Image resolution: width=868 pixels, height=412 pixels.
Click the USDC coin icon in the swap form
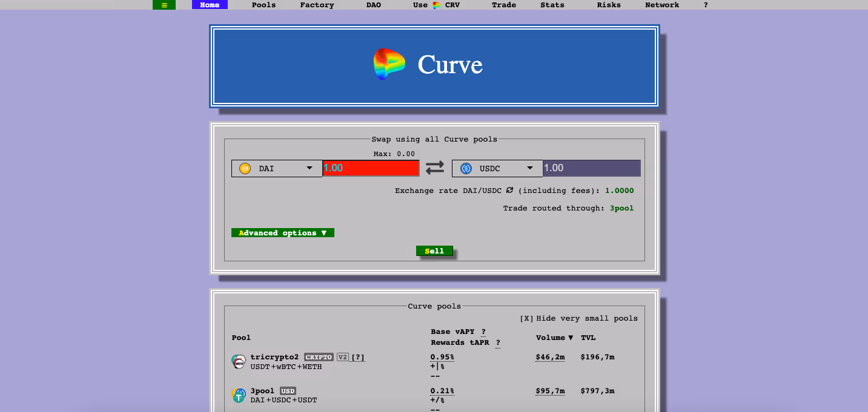click(466, 169)
